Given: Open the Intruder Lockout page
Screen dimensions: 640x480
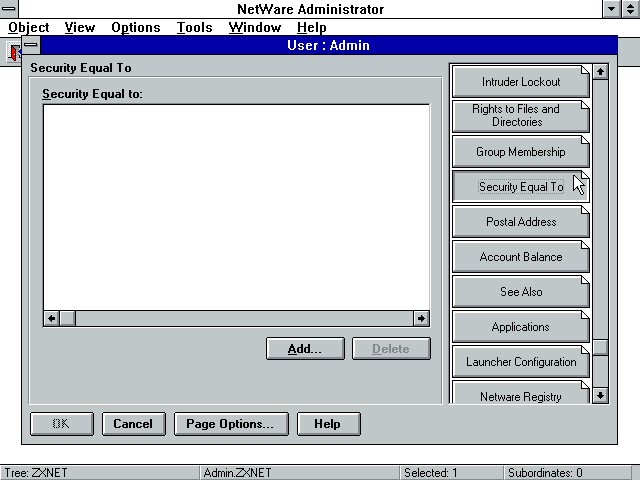Looking at the screenshot, I should coord(521,82).
